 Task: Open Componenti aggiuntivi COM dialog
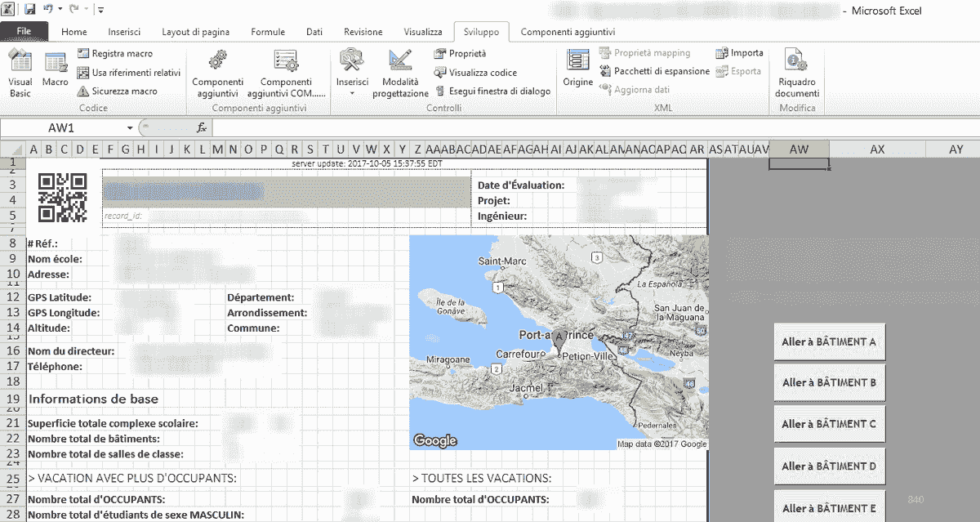tap(286, 72)
